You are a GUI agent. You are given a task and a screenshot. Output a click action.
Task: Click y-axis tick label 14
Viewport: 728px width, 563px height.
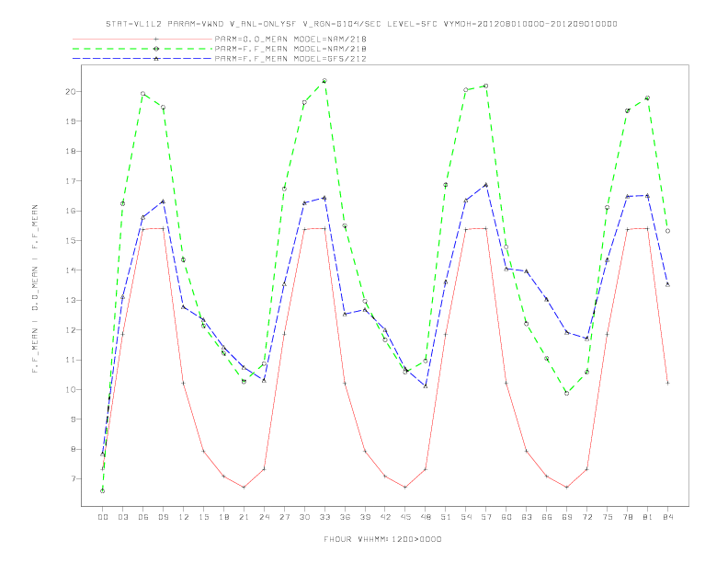(70, 270)
